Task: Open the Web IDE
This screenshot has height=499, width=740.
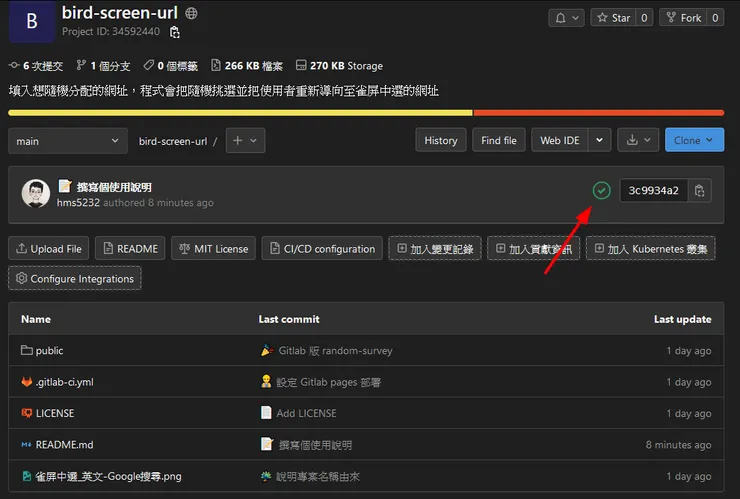Action: [x=560, y=140]
